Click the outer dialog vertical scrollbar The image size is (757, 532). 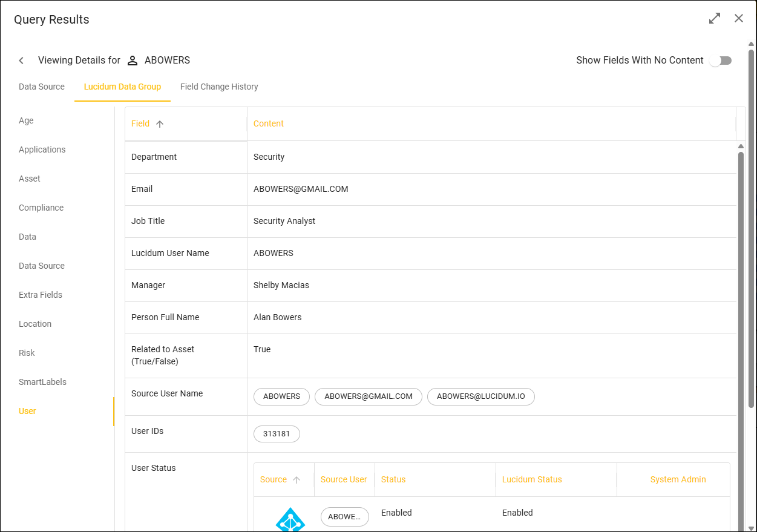(751, 230)
